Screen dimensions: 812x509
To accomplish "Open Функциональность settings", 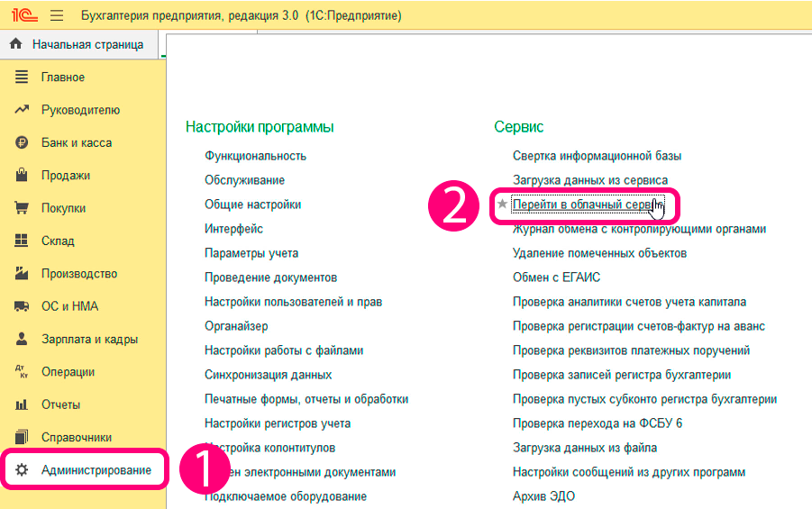I will click(255, 156).
